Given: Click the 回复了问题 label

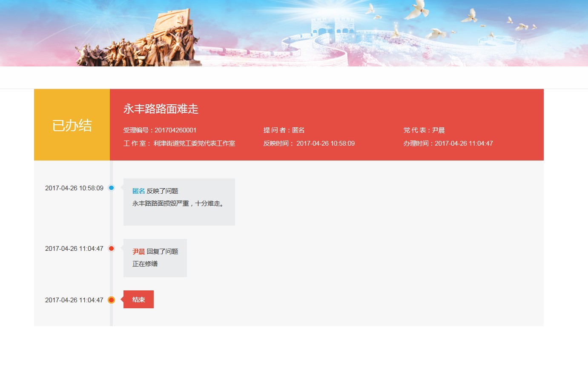Looking at the screenshot, I should [x=162, y=252].
